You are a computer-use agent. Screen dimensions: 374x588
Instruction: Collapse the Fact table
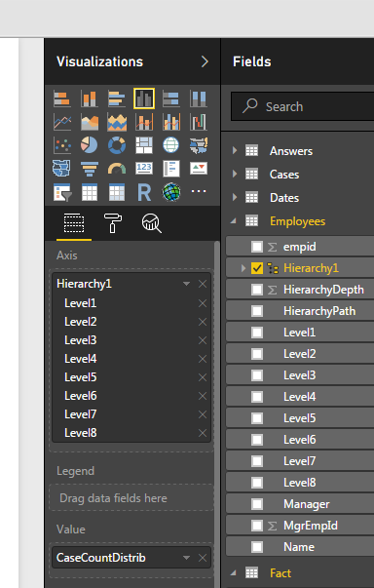[234, 573]
